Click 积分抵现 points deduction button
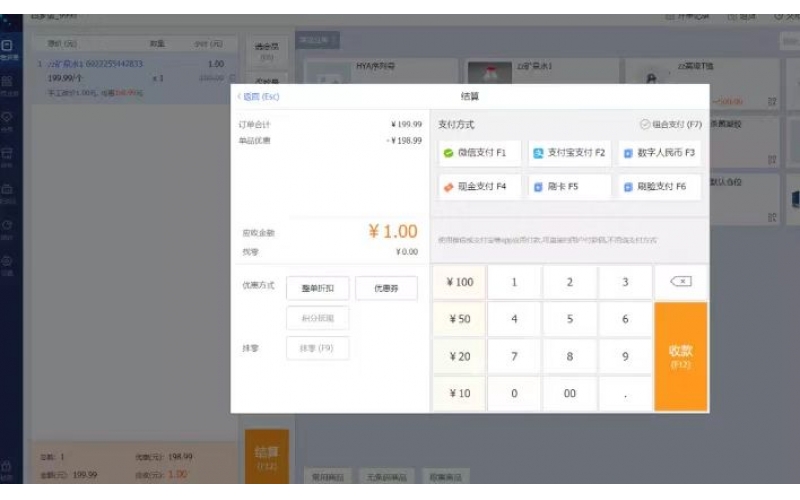800x500 pixels. pyautogui.click(x=317, y=318)
